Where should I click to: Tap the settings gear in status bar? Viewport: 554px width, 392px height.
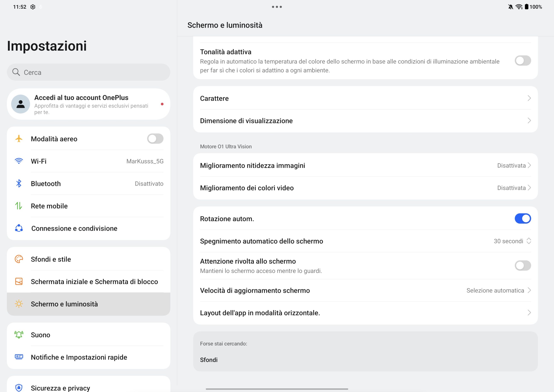pos(33,7)
